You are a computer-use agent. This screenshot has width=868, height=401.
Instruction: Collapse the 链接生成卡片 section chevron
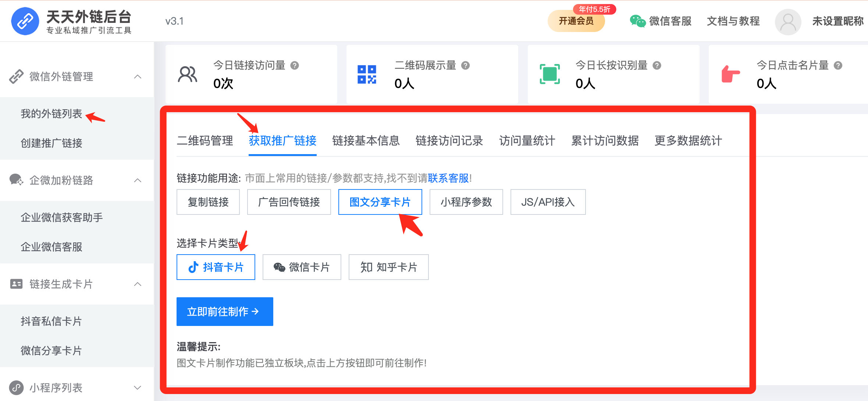pos(138,284)
